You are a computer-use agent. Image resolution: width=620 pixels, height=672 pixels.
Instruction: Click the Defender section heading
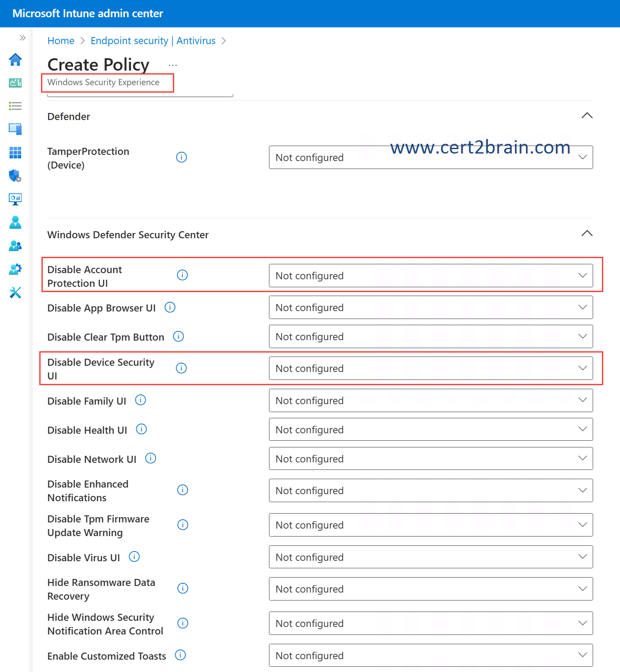coord(69,116)
